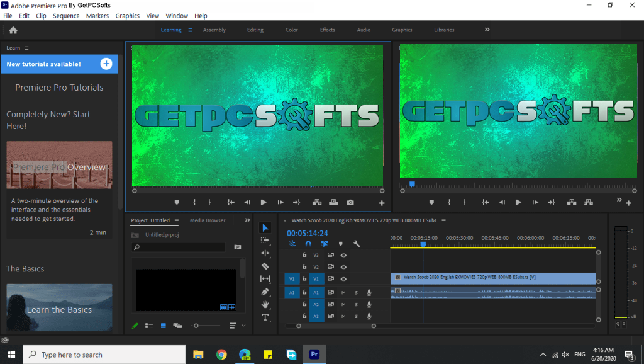Click the green pencil read-write project icon

135,326
